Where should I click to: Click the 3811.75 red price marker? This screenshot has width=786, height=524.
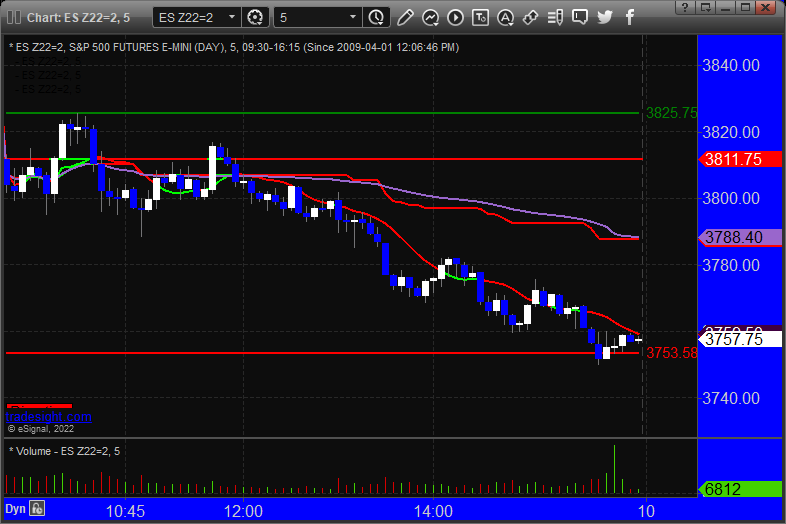[x=740, y=159]
